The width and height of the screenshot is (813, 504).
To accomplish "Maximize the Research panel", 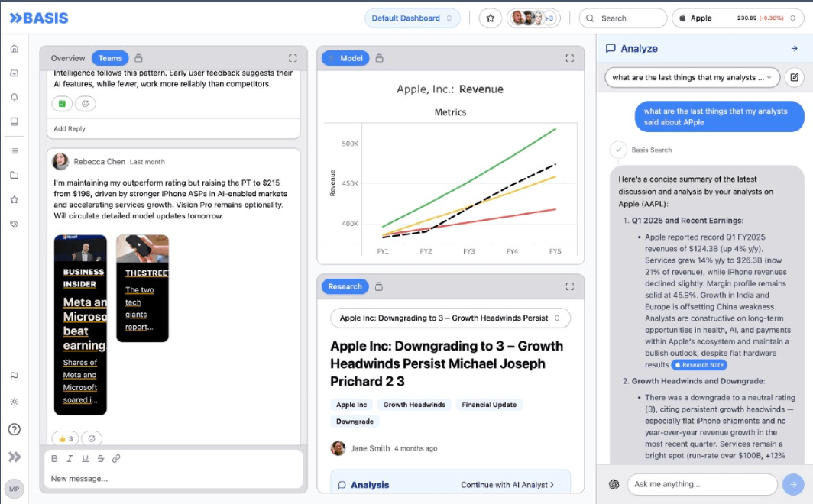I will (x=570, y=286).
